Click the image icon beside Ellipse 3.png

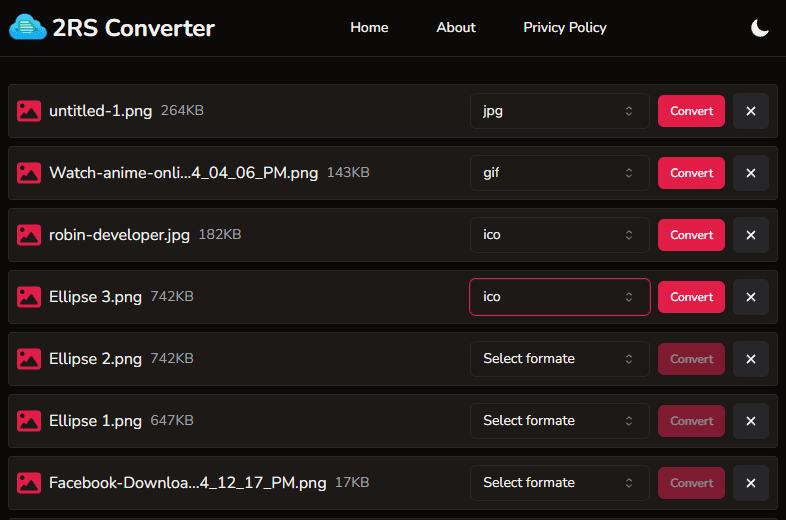click(29, 297)
